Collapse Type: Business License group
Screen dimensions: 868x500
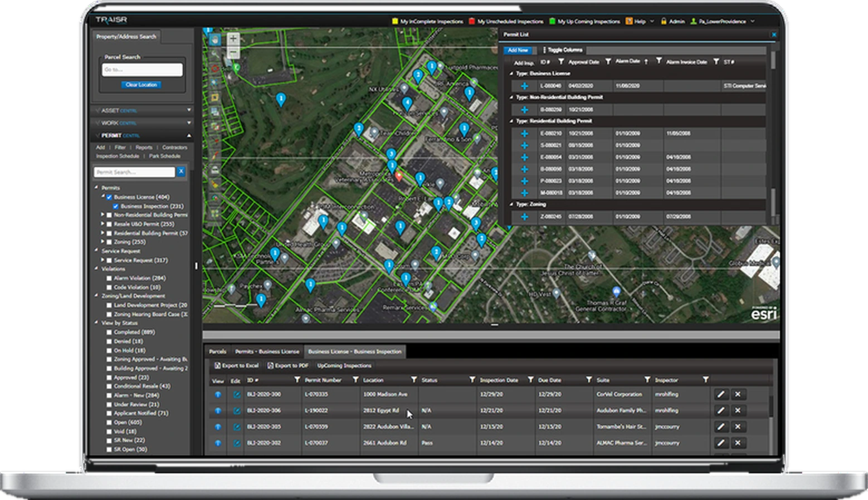coord(511,73)
